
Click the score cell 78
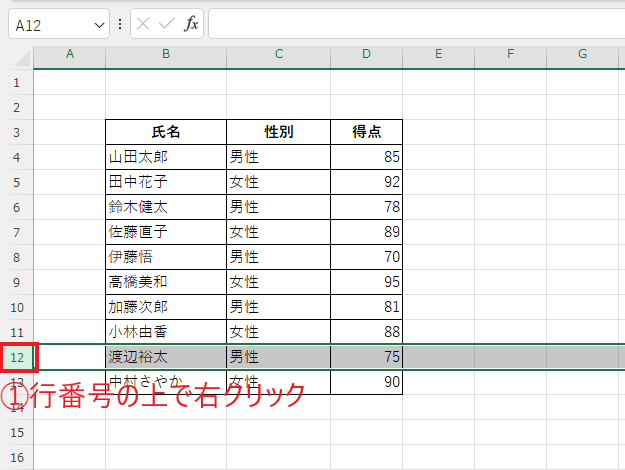click(x=366, y=207)
